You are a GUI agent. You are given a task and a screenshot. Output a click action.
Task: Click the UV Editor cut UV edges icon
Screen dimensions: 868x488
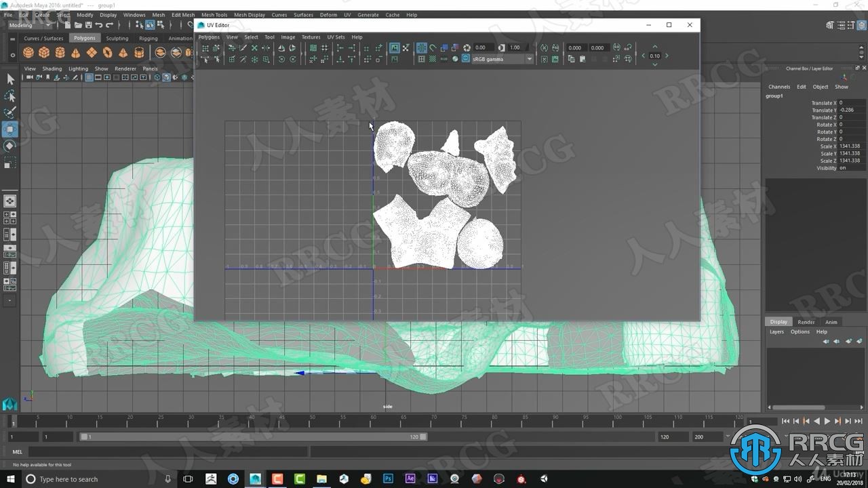point(243,48)
